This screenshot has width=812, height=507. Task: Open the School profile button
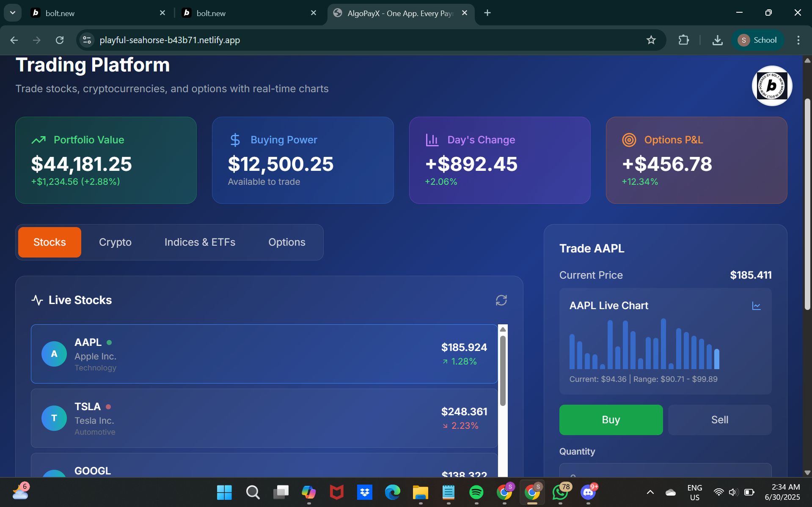click(x=757, y=40)
